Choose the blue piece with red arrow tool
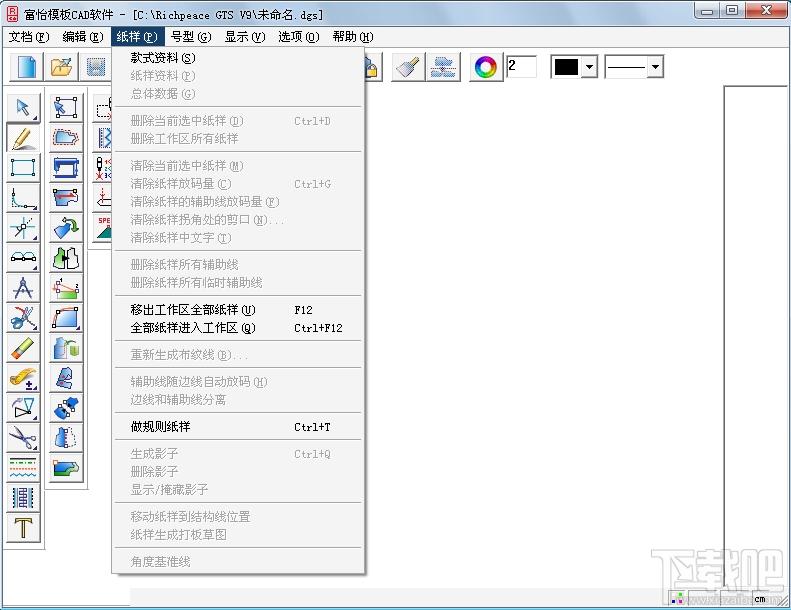Screen dimensions: 791x610 (x=66, y=197)
